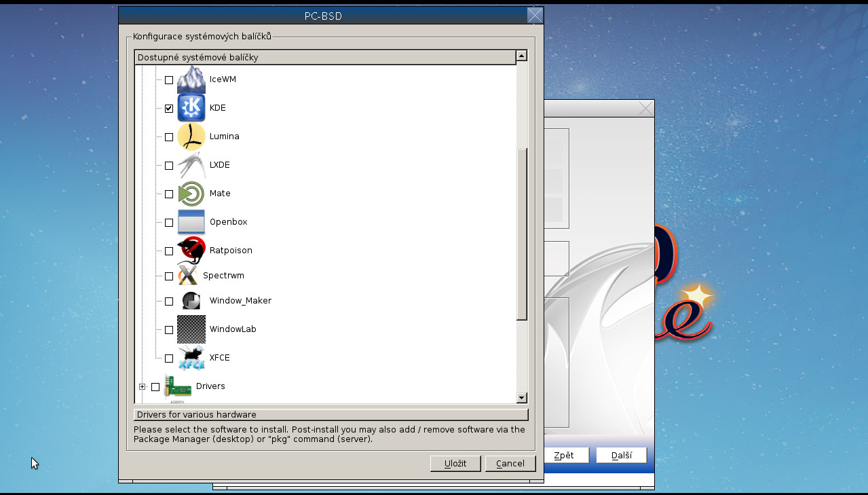The image size is (868, 495).
Task: Click the scrollbar down arrow
Action: pyautogui.click(x=521, y=397)
